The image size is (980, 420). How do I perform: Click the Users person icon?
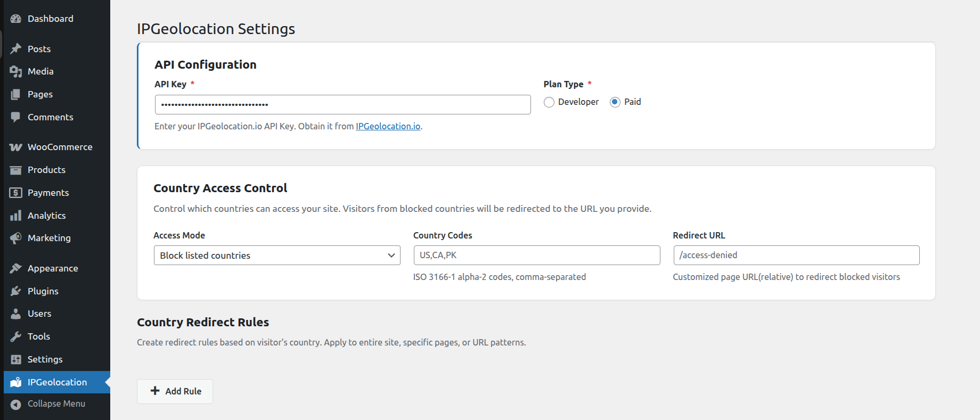pos(15,314)
